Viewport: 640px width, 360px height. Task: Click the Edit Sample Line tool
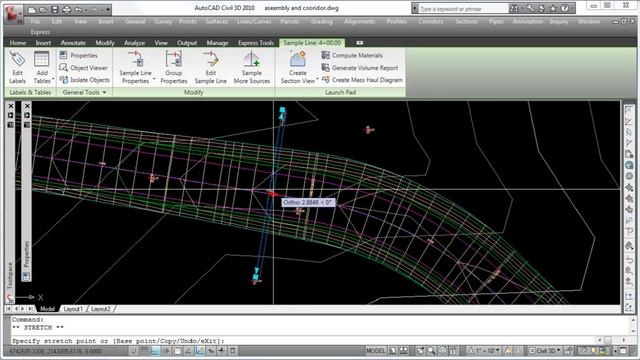click(x=211, y=67)
